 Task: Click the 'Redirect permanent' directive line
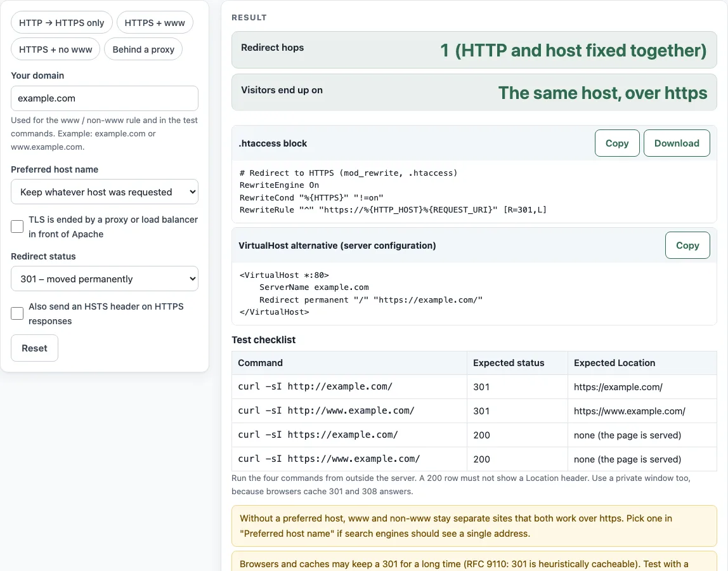[371, 299]
